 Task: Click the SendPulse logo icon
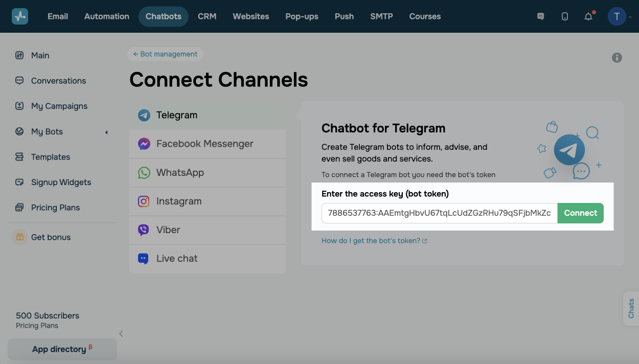(20, 16)
